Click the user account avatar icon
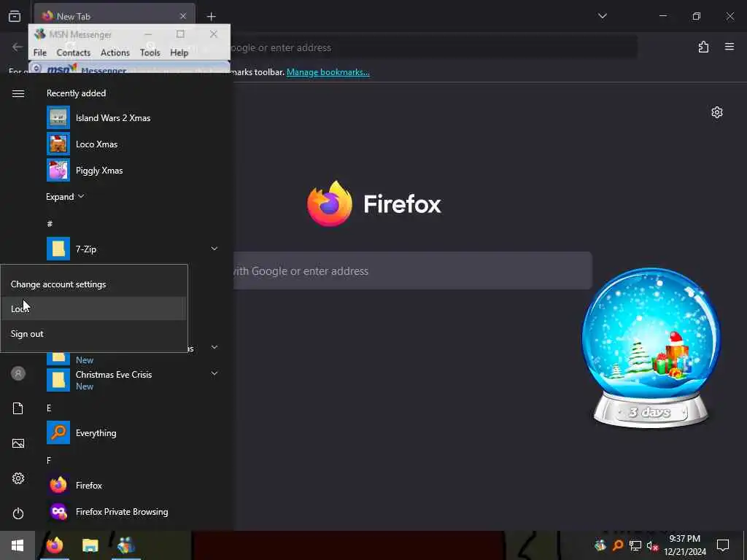Viewport: 747px width, 560px height. [x=18, y=373]
